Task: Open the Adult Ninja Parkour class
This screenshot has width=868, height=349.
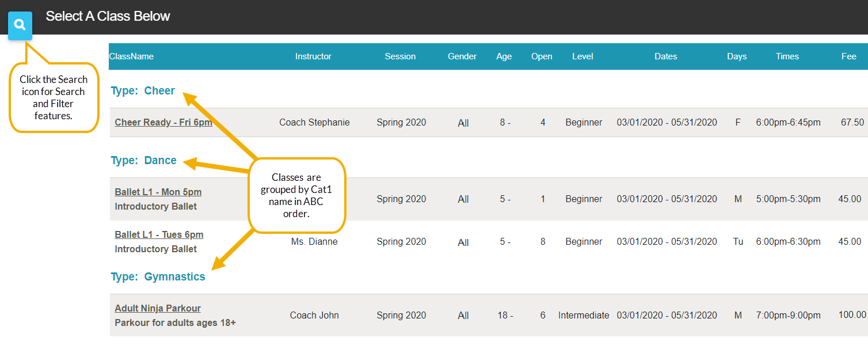Action: click(158, 308)
